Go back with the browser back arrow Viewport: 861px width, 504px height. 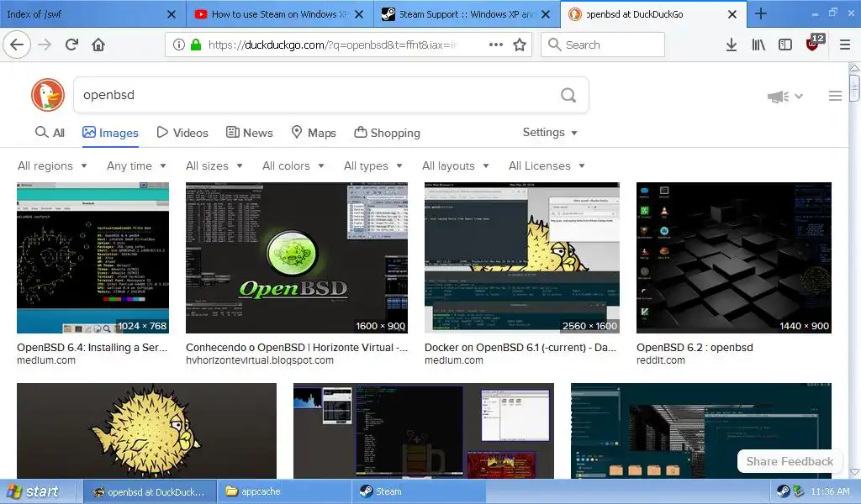coord(17,45)
